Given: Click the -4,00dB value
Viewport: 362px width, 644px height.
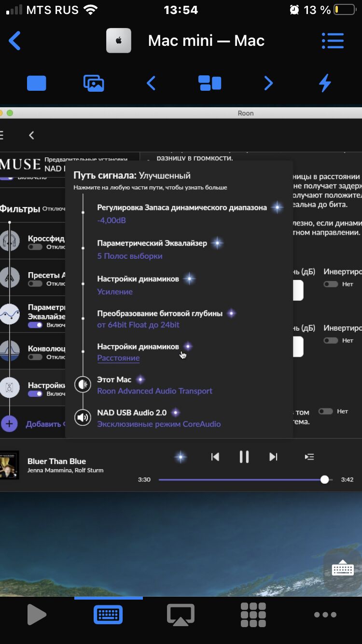Looking at the screenshot, I should coord(111,220).
